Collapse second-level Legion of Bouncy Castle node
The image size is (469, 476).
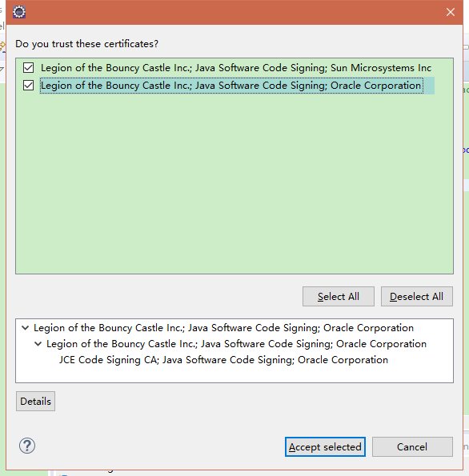click(38, 344)
